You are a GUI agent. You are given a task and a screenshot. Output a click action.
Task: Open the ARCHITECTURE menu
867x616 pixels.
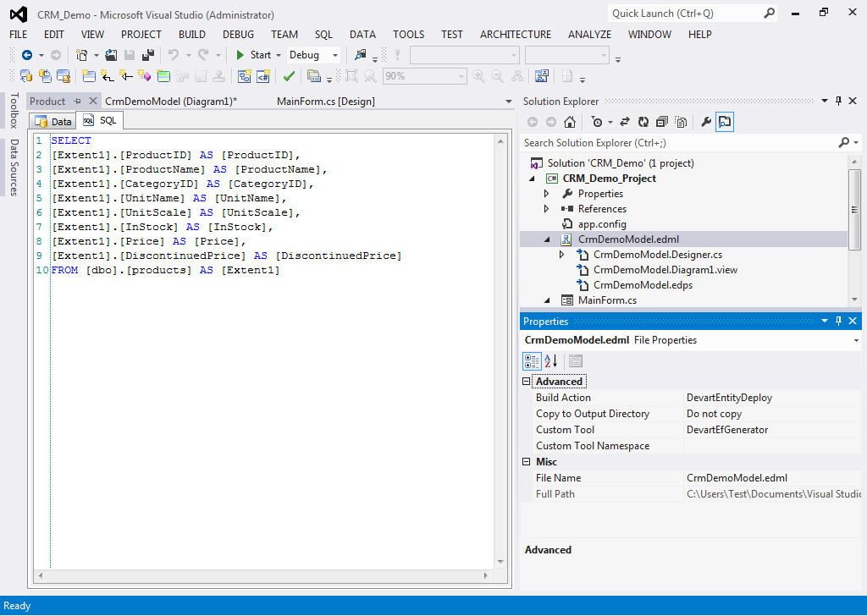[x=515, y=34]
